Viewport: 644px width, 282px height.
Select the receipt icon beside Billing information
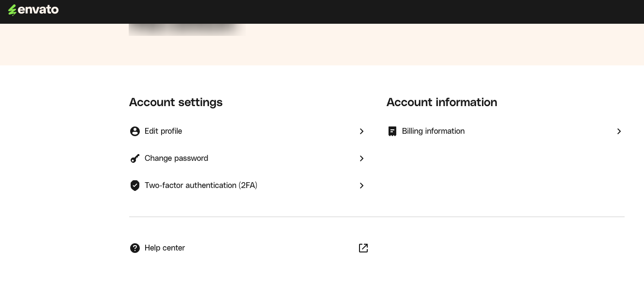(x=392, y=131)
